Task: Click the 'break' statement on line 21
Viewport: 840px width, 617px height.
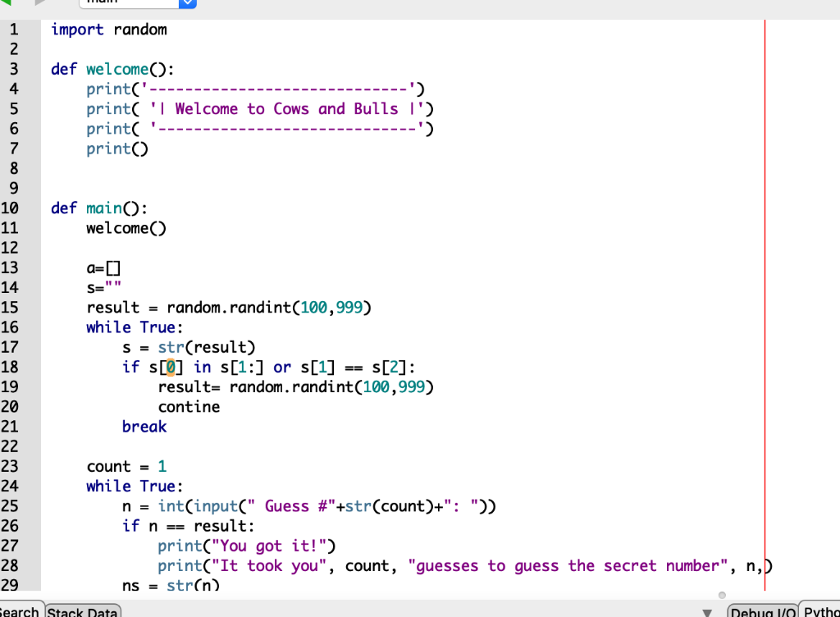Action: click(144, 426)
